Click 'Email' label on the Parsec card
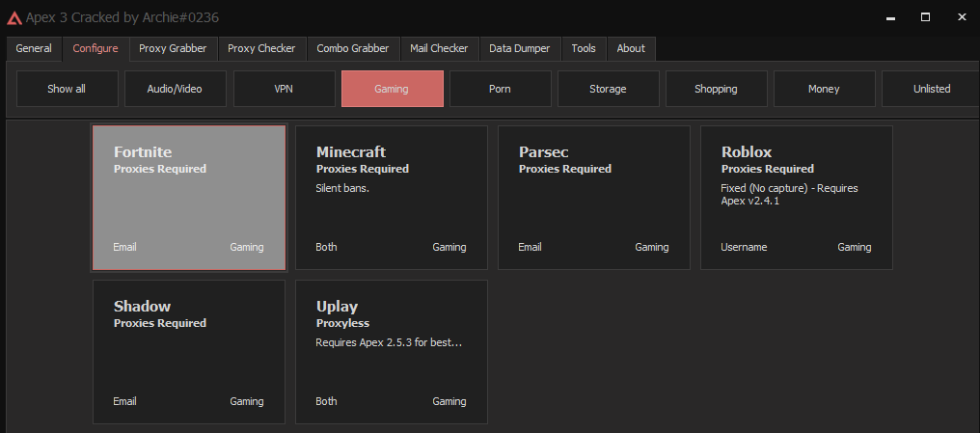This screenshot has width=980, height=433. tap(530, 247)
